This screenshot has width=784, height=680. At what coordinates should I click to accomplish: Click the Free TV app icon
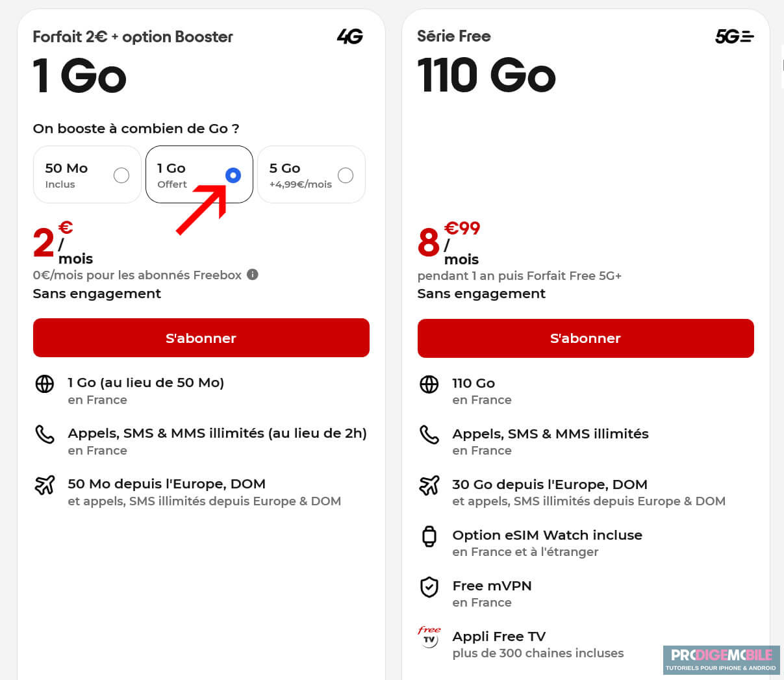click(429, 638)
